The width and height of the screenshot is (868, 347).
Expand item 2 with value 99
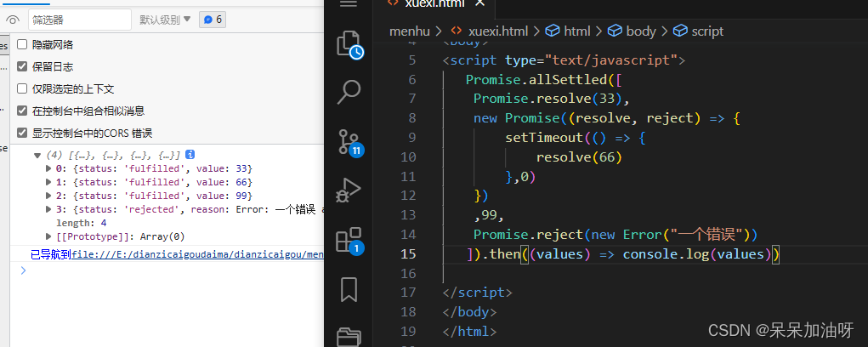(48, 196)
